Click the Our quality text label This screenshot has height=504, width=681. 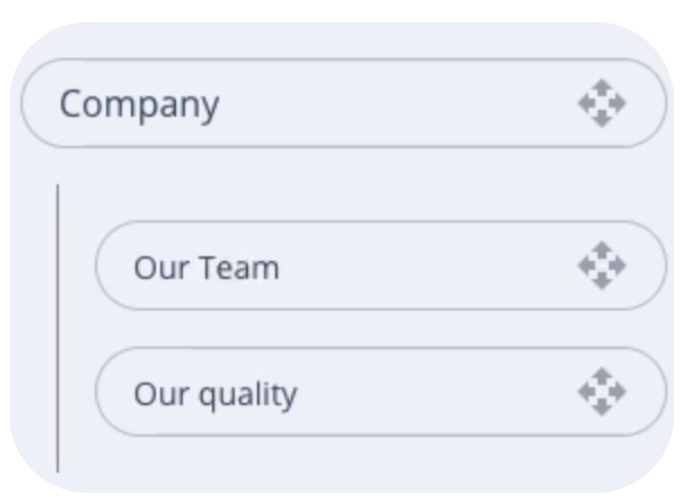pyautogui.click(x=215, y=395)
